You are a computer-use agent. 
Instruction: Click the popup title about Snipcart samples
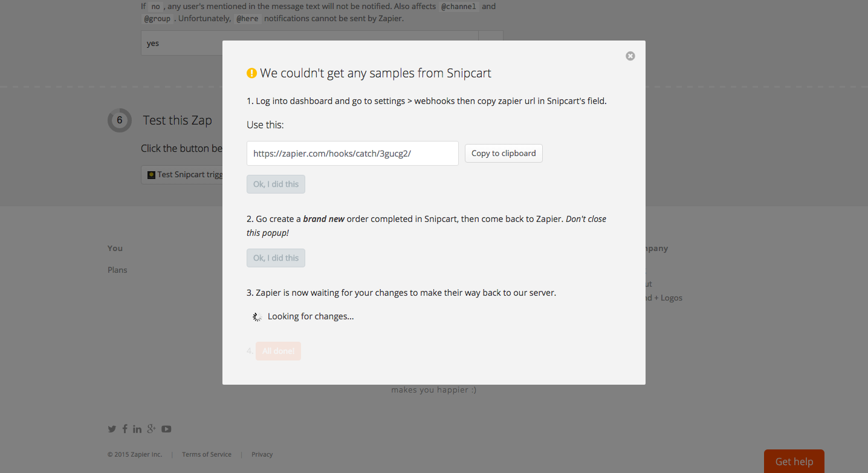375,73
